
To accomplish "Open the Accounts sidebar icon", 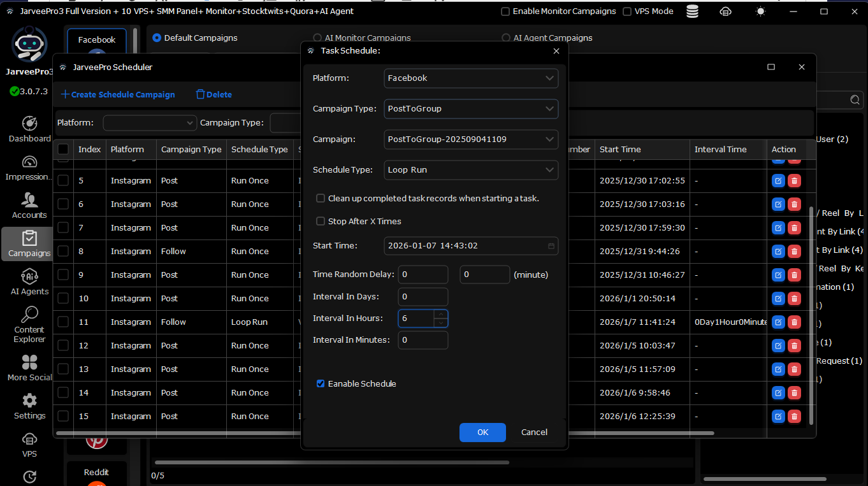I will click(29, 205).
